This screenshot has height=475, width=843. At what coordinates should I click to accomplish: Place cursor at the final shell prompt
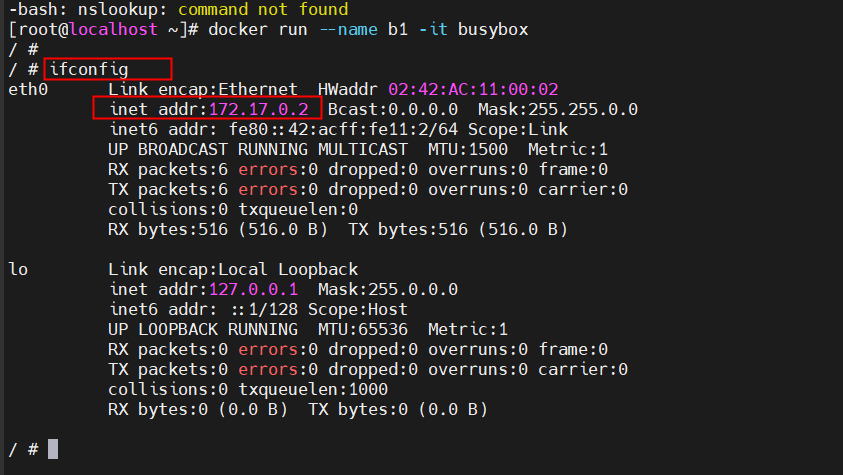(53, 449)
